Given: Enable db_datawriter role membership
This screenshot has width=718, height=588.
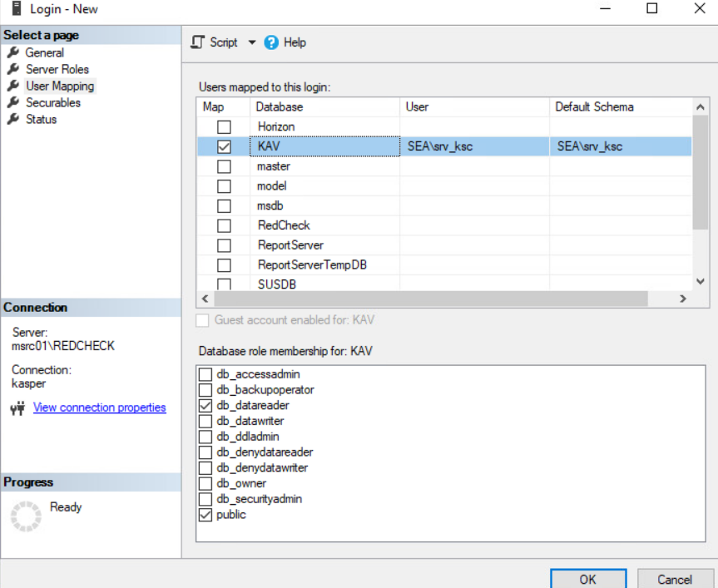Looking at the screenshot, I should 204,421.
